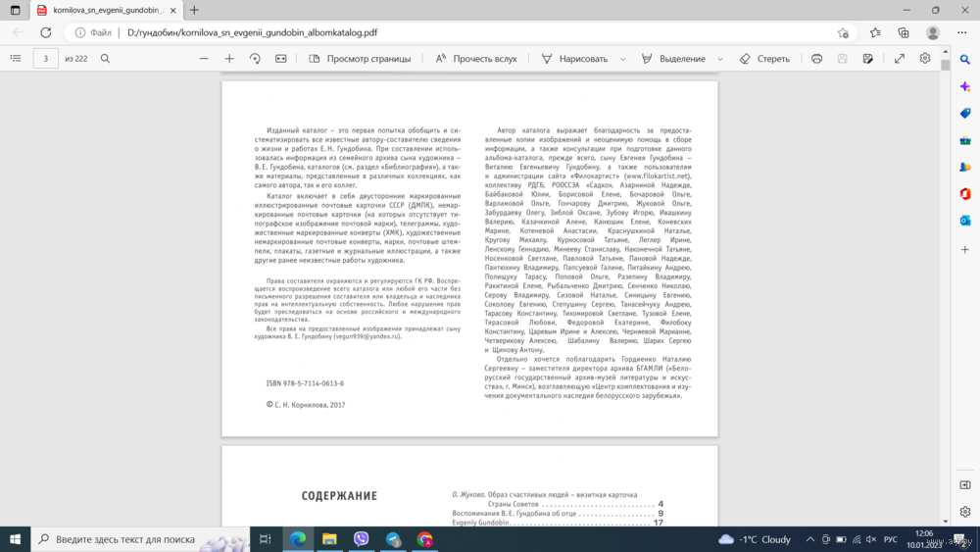980x552 pixels.
Task: Open the user profile menu
Action: [933, 32]
